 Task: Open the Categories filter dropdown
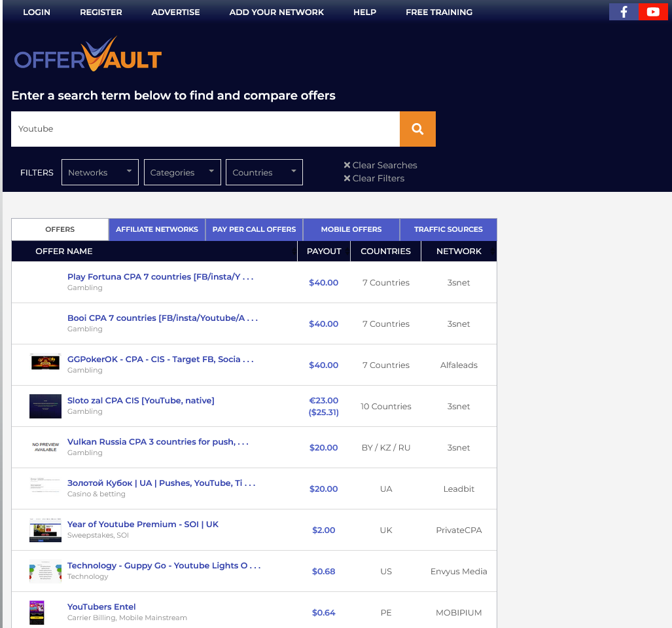pyautogui.click(x=182, y=172)
